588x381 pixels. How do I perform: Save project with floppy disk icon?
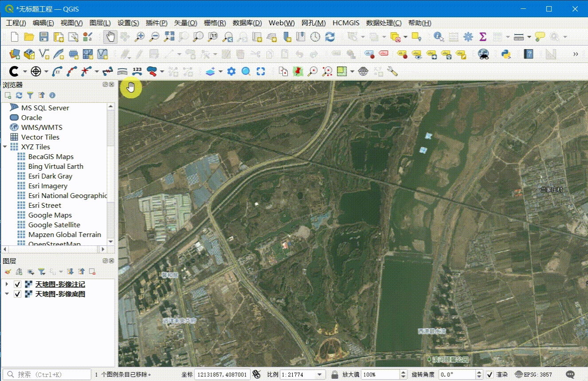click(44, 37)
